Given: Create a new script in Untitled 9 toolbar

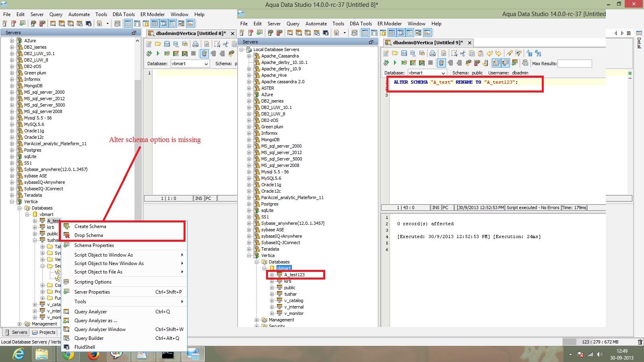Looking at the screenshot, I should (x=386, y=53).
